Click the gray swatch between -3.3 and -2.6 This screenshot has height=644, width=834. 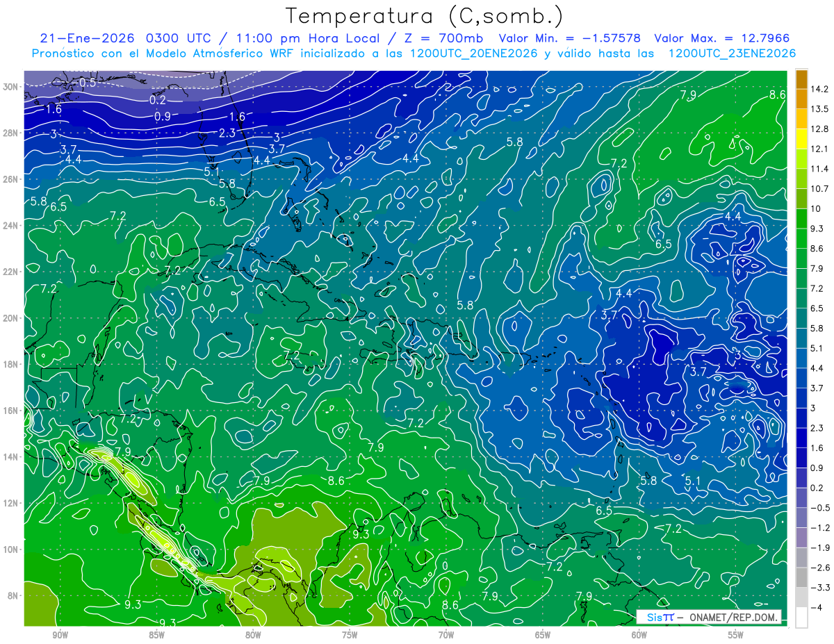801,578
